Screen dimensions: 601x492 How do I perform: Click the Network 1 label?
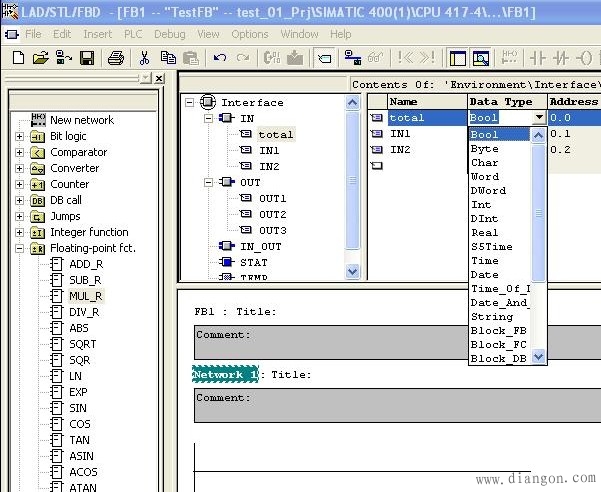click(x=226, y=374)
